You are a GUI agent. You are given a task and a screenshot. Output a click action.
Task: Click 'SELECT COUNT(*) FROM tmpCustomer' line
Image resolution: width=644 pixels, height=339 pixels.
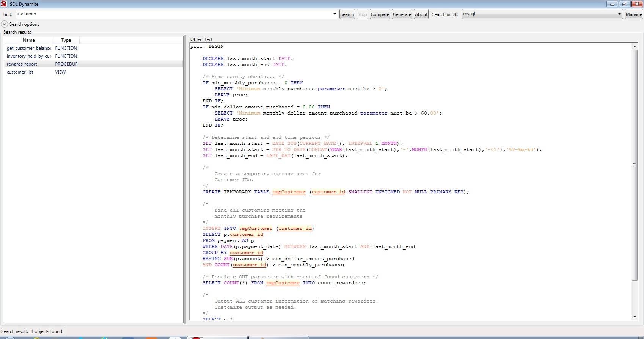(284, 283)
